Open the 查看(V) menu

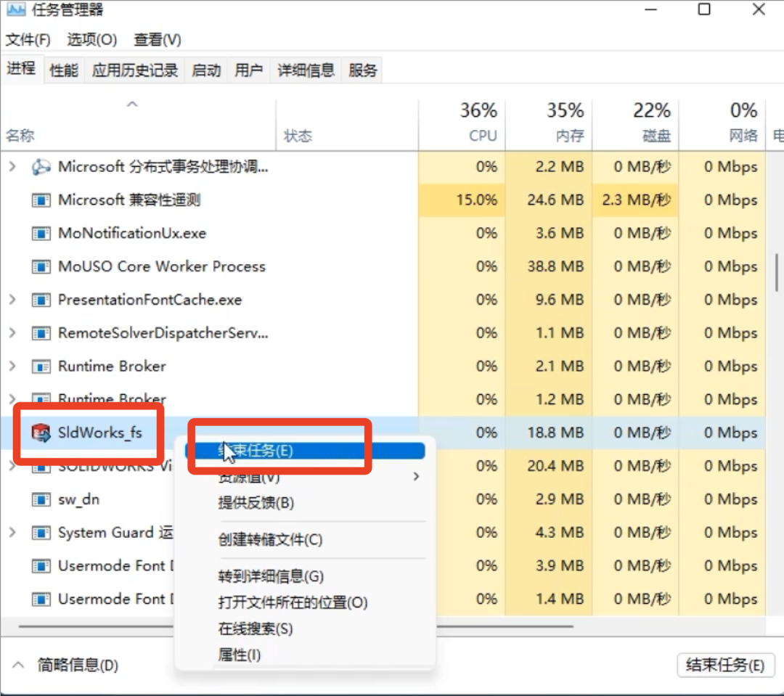pos(157,40)
